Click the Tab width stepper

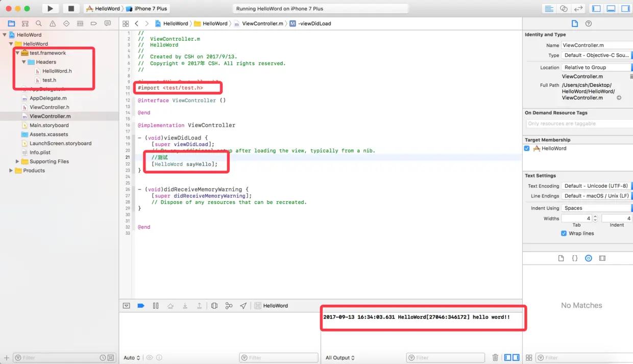[x=595, y=219]
